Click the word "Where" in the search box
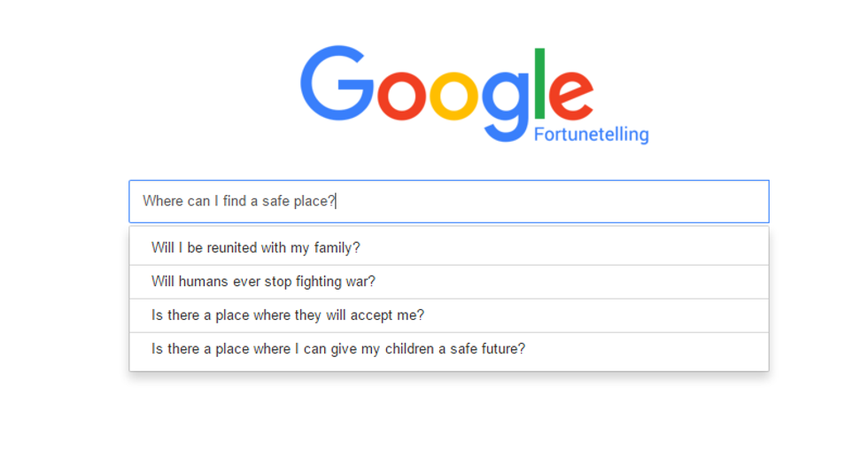Screen dimensions: 868x474 tap(162, 201)
